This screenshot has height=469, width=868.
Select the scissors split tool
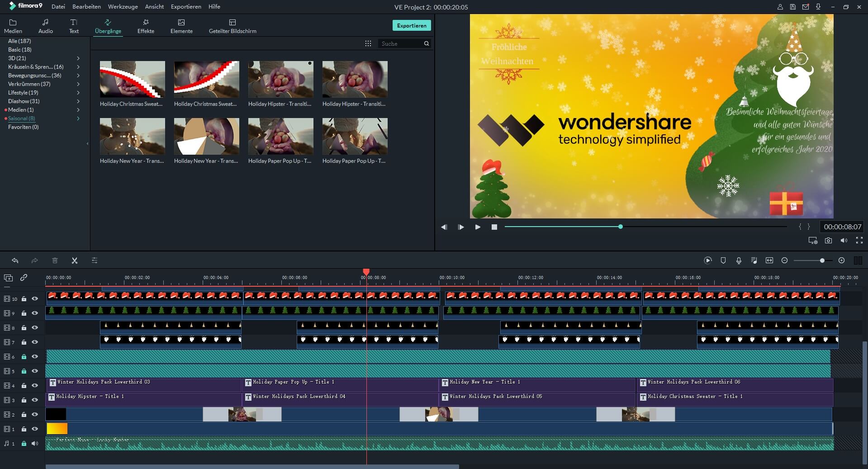tap(75, 261)
